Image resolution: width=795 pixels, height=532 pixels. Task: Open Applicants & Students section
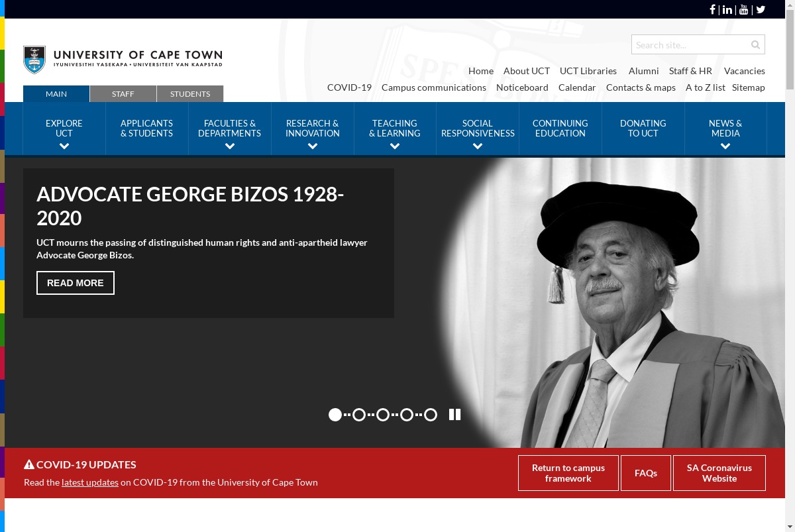point(147,129)
